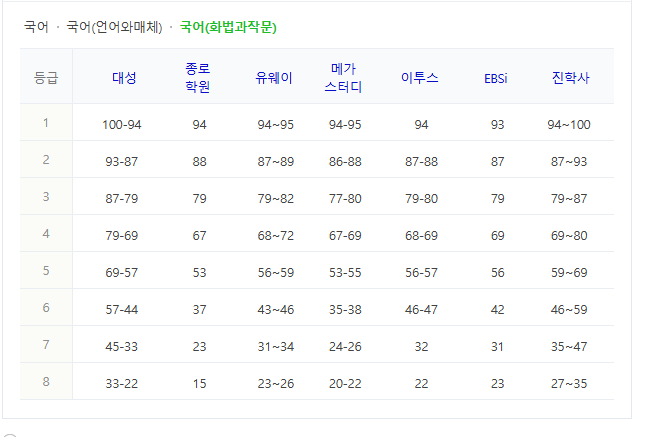Viewport: 648px width, 437px height.
Task: Open the 국어(언어와매체) tab
Action: coord(114,27)
